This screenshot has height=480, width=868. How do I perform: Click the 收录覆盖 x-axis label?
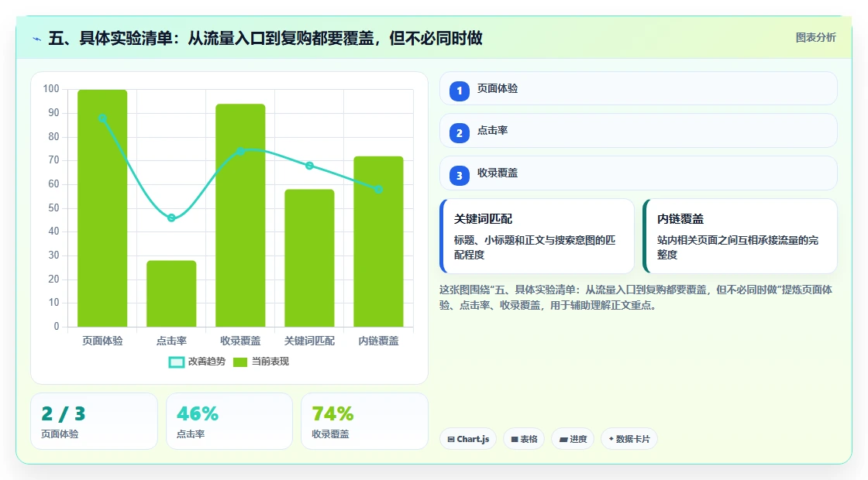(240, 341)
